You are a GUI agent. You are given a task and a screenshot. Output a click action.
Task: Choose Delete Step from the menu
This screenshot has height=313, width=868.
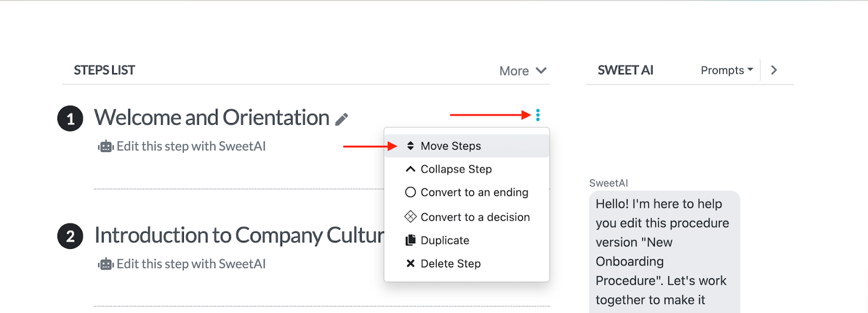click(x=450, y=263)
